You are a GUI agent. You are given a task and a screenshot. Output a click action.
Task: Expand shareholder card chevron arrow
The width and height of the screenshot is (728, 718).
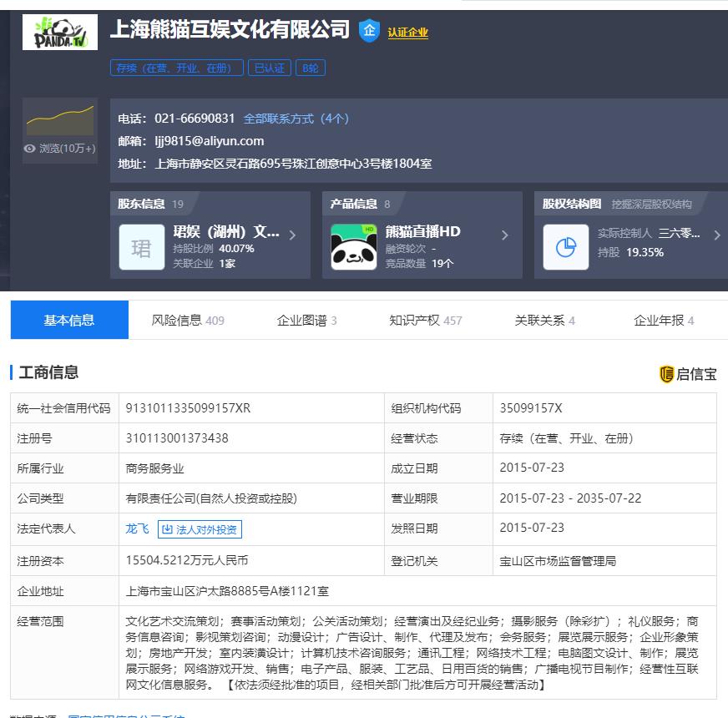click(292, 235)
